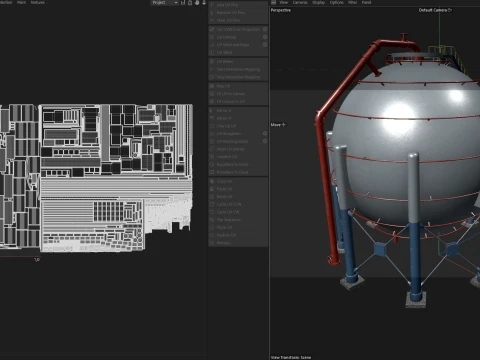Select UV Weld and Relax
Screen dimensions: 480x360
(235, 45)
